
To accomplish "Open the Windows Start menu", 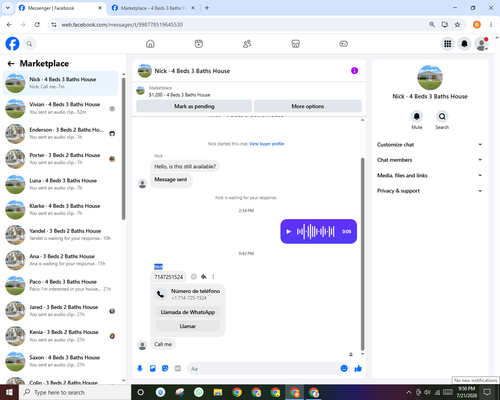I will click(9, 392).
